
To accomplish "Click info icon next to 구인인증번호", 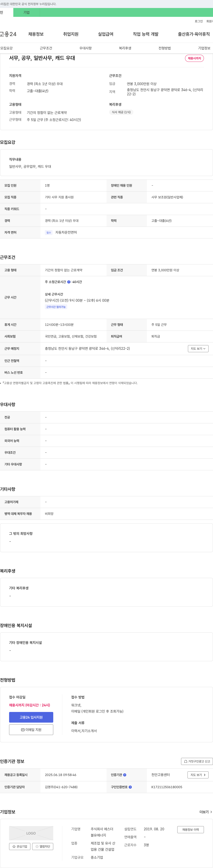I will pos(130,787).
